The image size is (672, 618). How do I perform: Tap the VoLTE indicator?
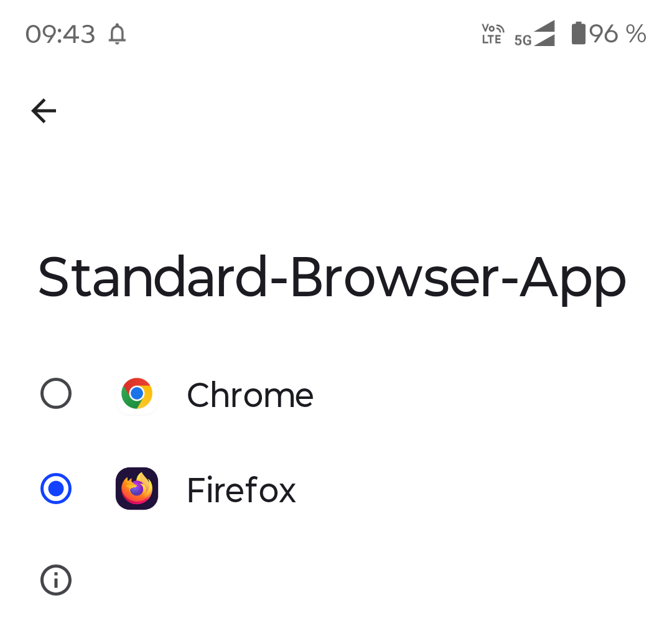[x=492, y=34]
